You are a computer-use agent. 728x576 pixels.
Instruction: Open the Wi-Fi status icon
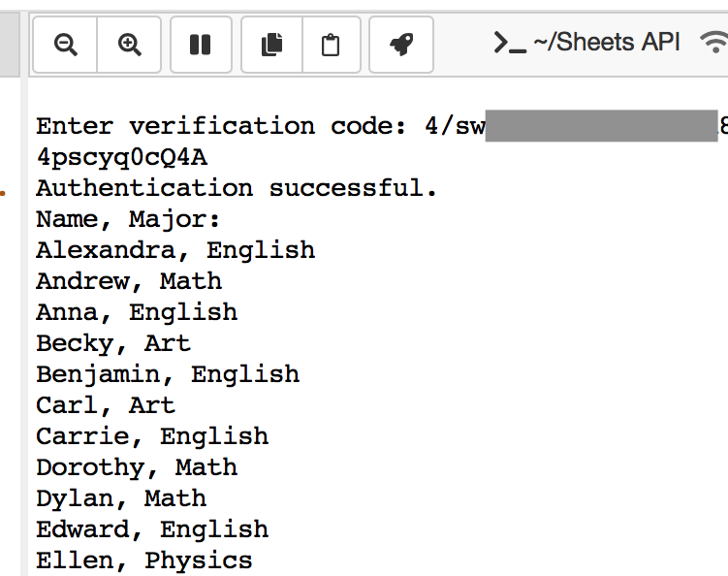715,42
